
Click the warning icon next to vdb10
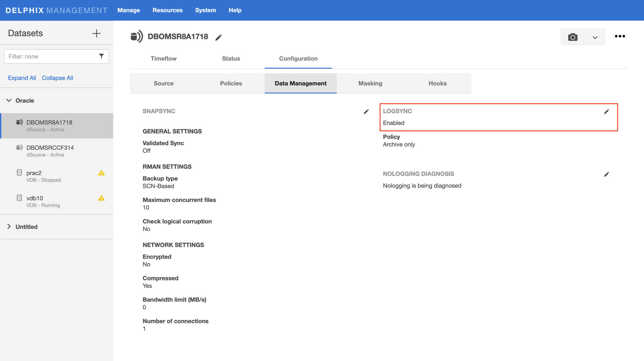pyautogui.click(x=101, y=198)
